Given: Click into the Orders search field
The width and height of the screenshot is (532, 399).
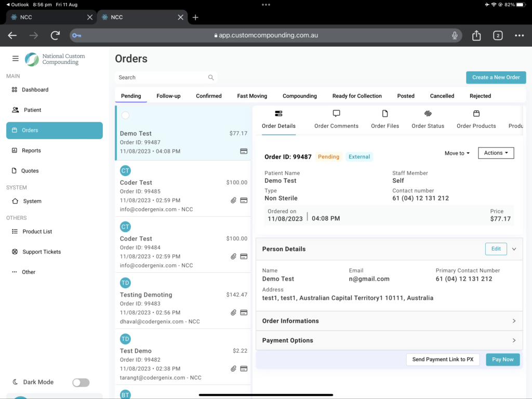Looking at the screenshot, I should (161, 77).
